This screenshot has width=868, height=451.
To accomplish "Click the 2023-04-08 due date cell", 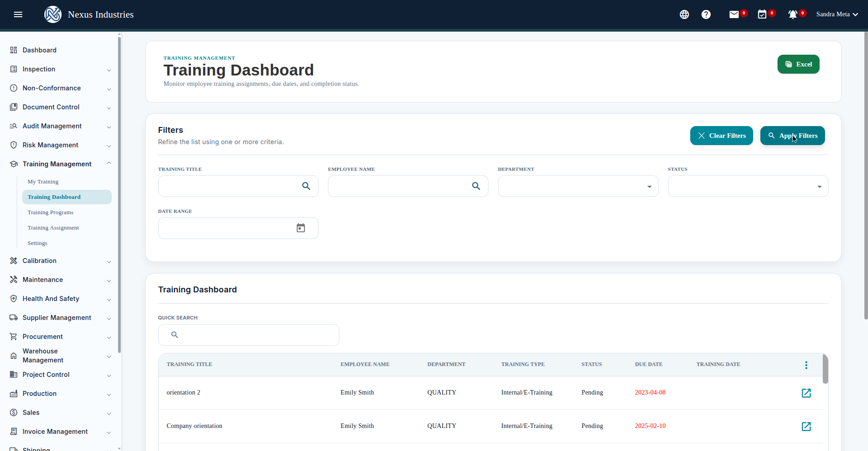I will click(x=650, y=392).
